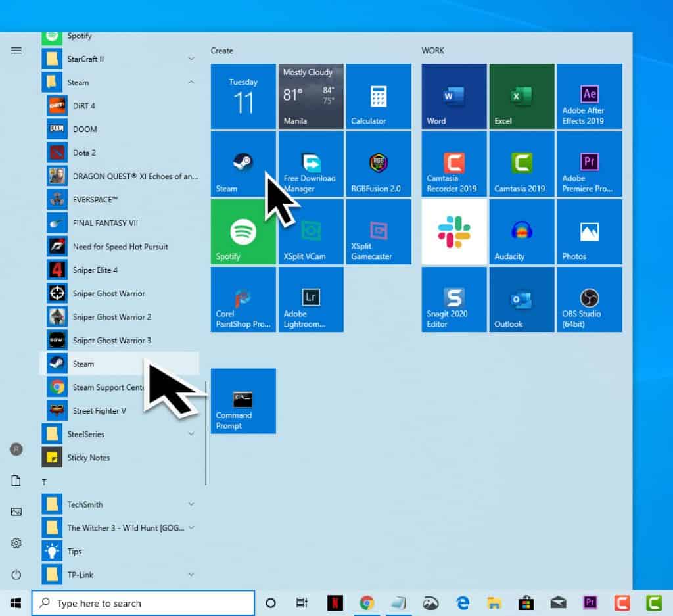
Task: Open Settings gear in Start sidebar
Action: click(16, 543)
